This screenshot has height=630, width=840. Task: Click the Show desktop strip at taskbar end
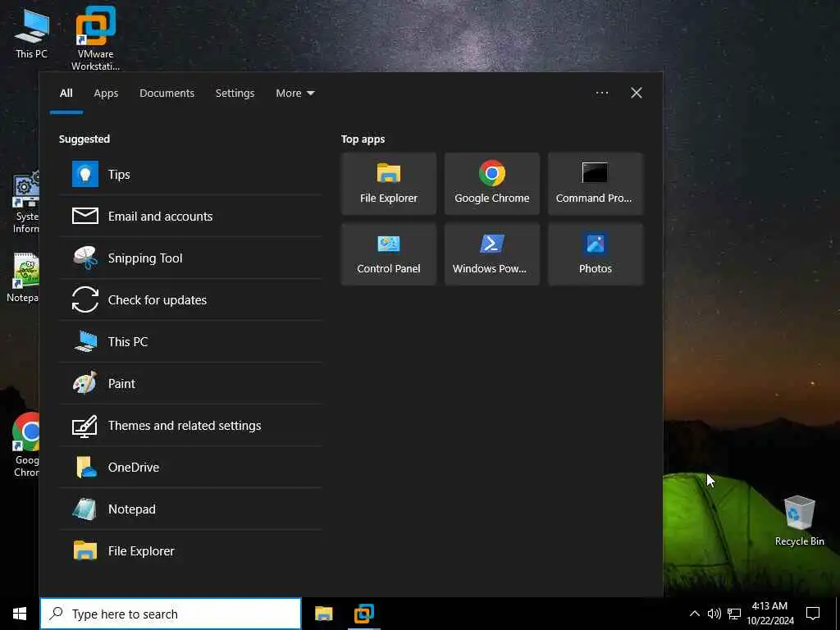[838, 614]
